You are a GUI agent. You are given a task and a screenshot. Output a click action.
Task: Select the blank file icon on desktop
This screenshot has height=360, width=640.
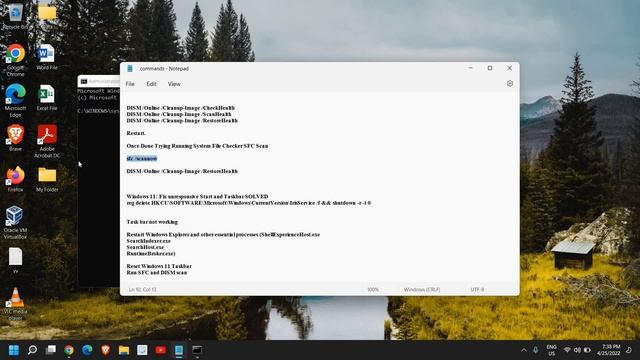(x=16, y=260)
